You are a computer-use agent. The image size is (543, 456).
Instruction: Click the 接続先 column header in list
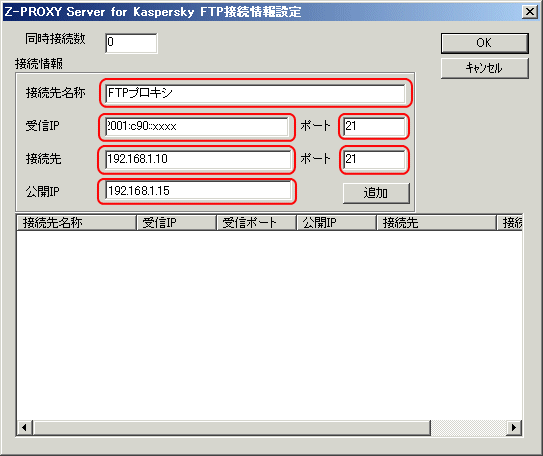(x=436, y=223)
